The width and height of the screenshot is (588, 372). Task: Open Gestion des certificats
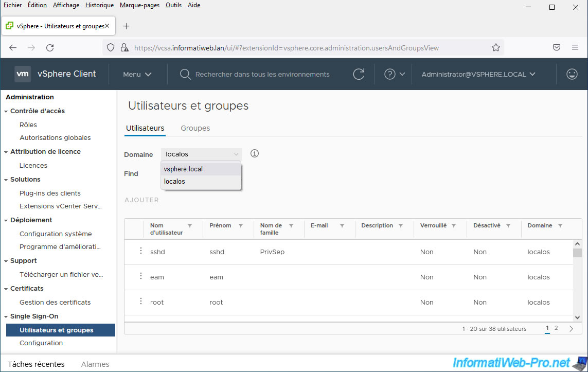[55, 302]
